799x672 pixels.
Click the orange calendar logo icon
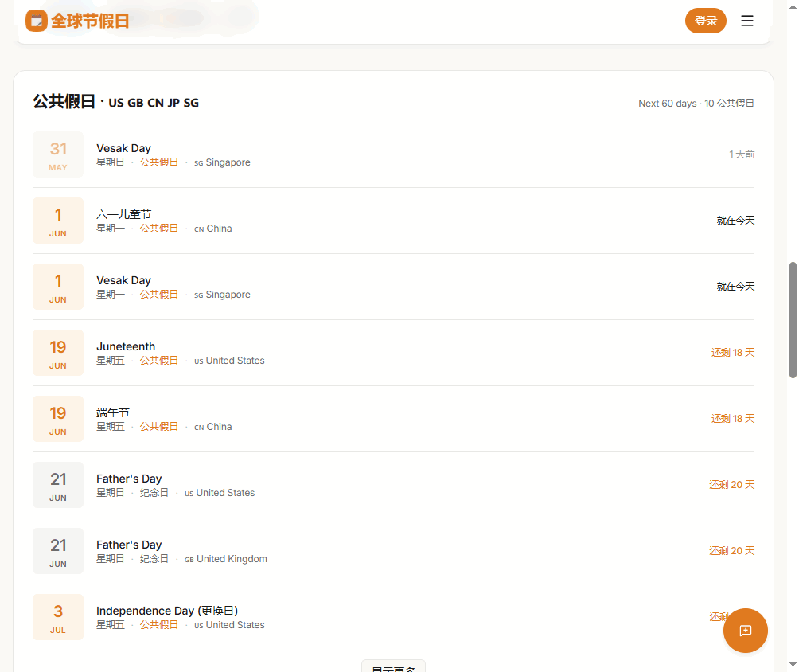point(36,21)
